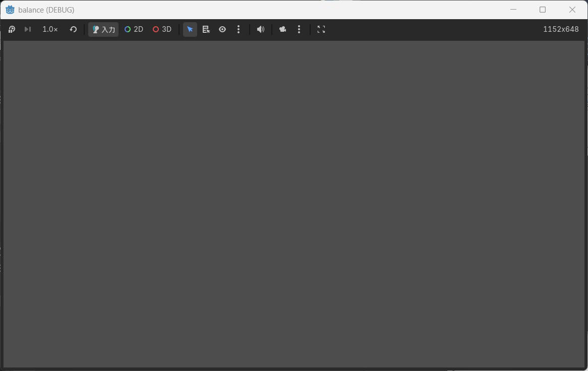Mute game audio with speaker icon
Viewport: 588px width, 371px height.
point(261,29)
